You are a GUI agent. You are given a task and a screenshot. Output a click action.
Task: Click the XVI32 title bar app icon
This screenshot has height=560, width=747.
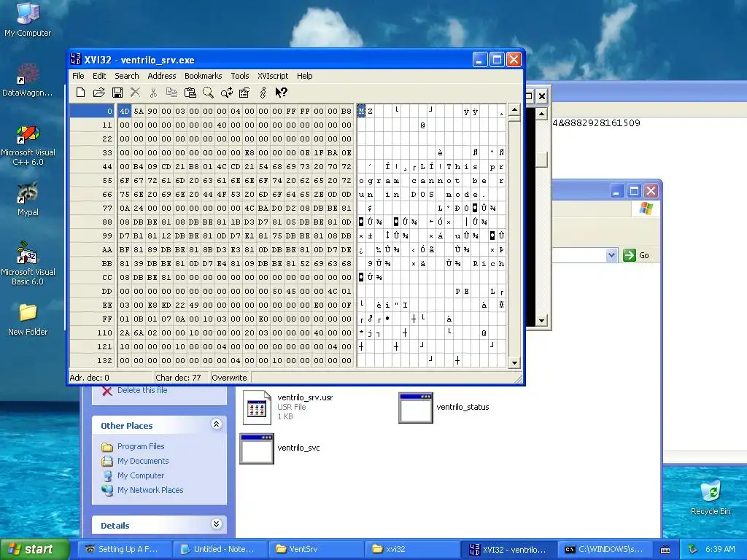[x=75, y=60]
